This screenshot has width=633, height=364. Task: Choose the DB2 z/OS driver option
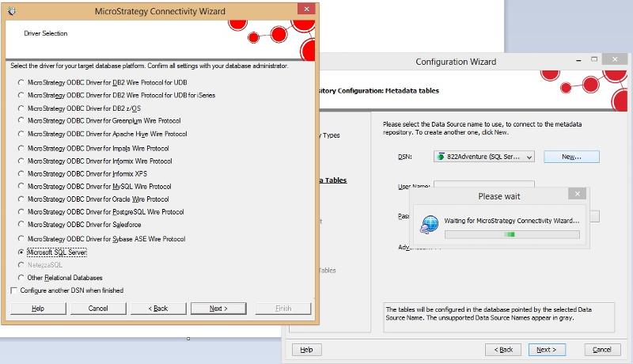pyautogui.click(x=21, y=108)
